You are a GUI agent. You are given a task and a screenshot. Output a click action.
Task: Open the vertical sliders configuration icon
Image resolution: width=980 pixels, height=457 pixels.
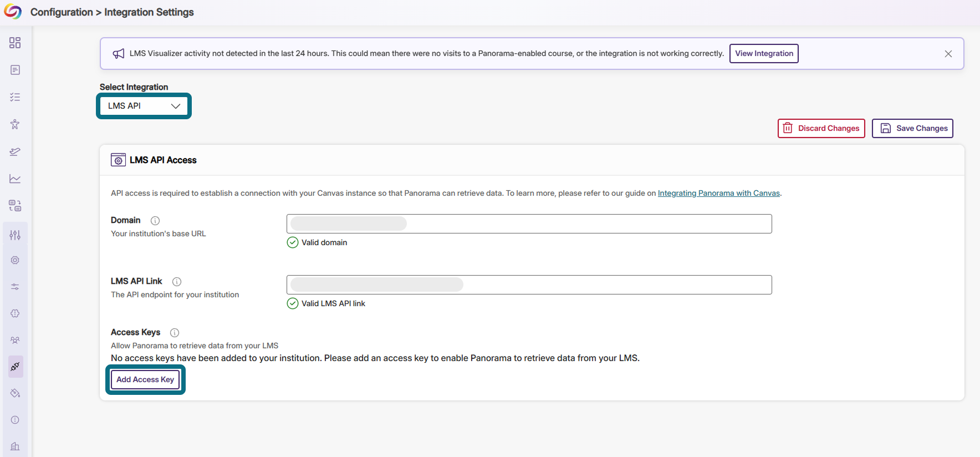pyautogui.click(x=15, y=235)
